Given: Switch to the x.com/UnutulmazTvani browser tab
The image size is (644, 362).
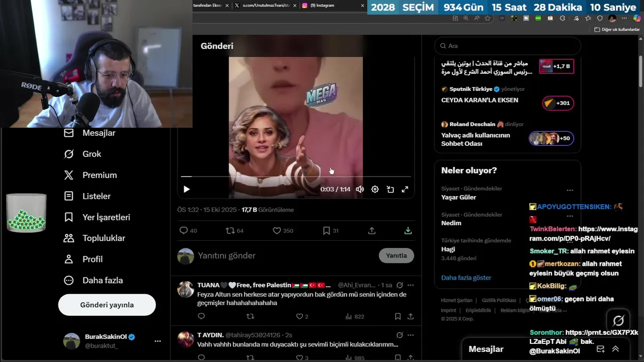Looking at the screenshot, I should click(x=266, y=6).
